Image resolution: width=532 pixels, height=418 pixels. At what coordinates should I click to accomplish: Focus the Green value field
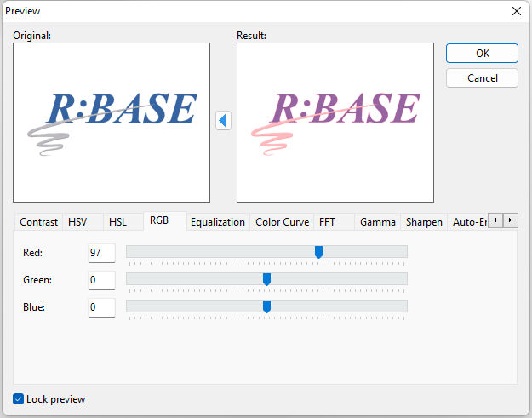point(101,280)
